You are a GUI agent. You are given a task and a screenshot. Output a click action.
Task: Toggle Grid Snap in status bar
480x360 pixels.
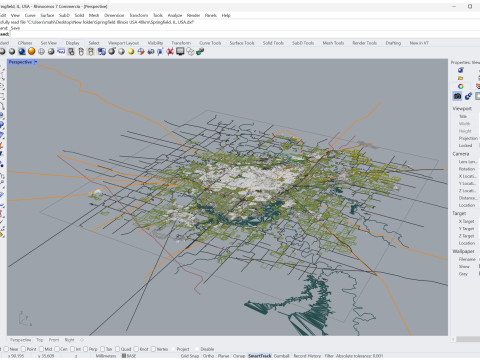click(190, 356)
